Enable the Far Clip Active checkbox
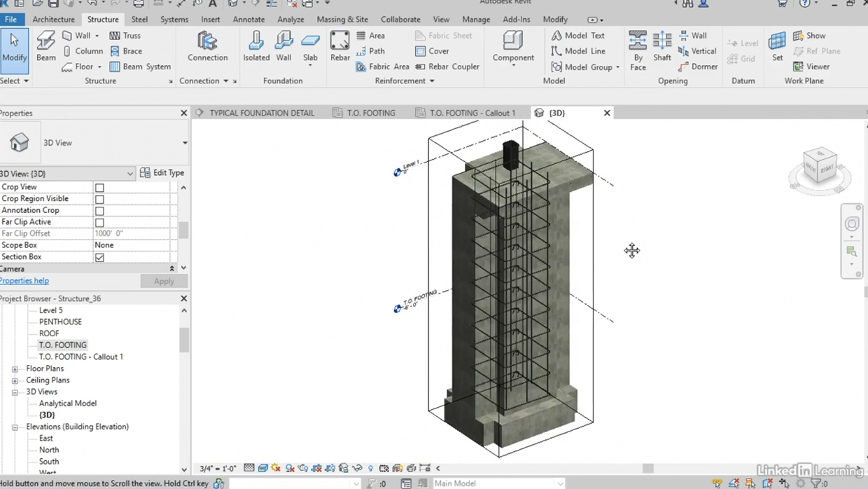The height and width of the screenshot is (489, 868). [x=99, y=223]
